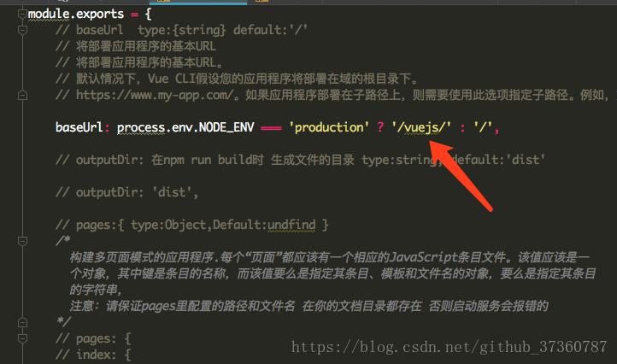617x364 pixels.
Task: Collapse the baseUrl comment block fold icon
Action: pos(22,30)
